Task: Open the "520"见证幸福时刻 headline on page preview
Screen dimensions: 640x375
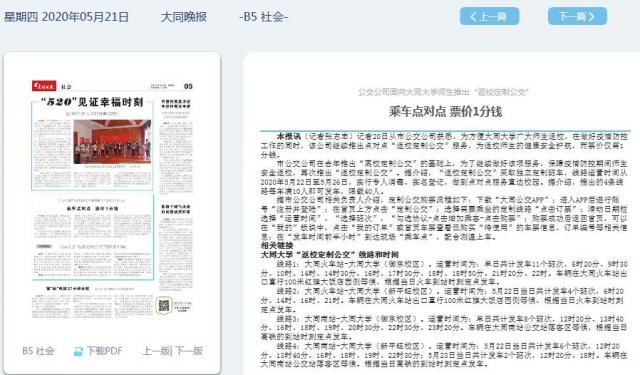Action: [x=92, y=102]
